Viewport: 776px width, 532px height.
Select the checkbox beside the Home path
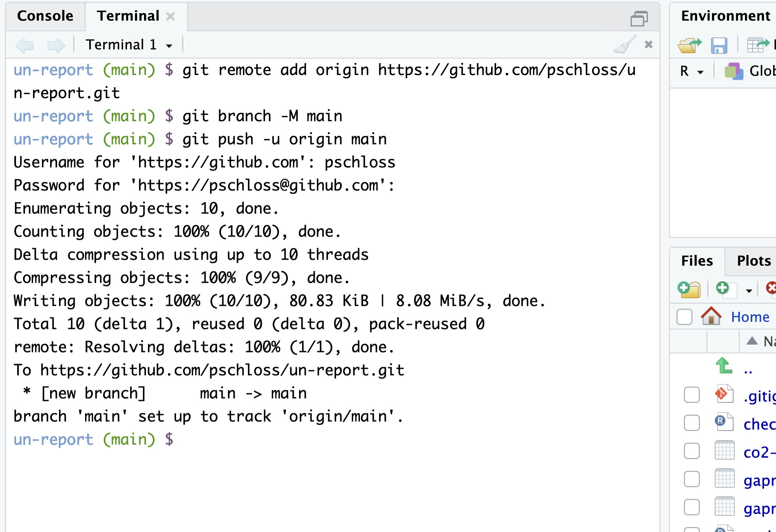[x=684, y=316]
